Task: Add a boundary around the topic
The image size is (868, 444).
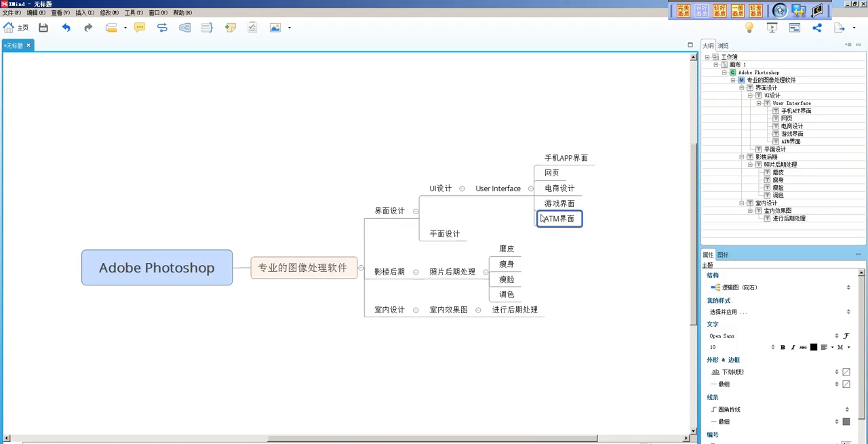Action: tap(184, 28)
